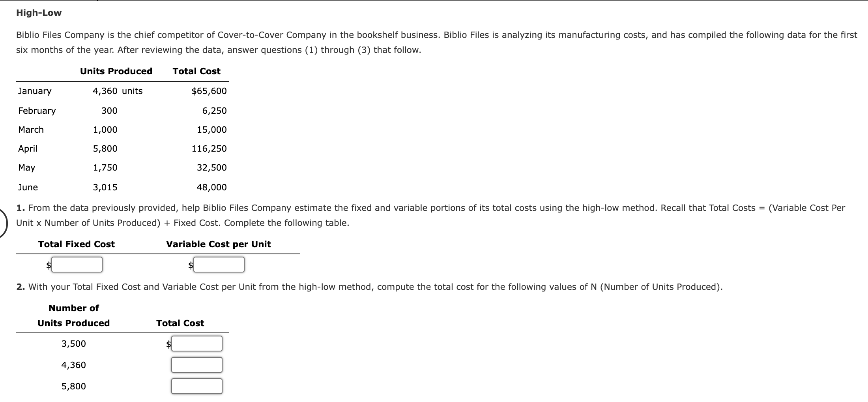
Task: Click the partially visible circle at left edge
Action: (x=2, y=222)
